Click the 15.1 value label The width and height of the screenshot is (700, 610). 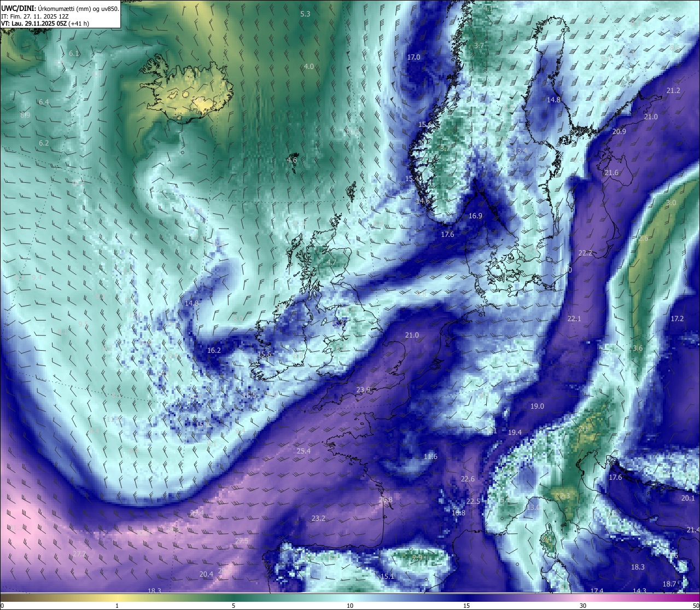387,576
